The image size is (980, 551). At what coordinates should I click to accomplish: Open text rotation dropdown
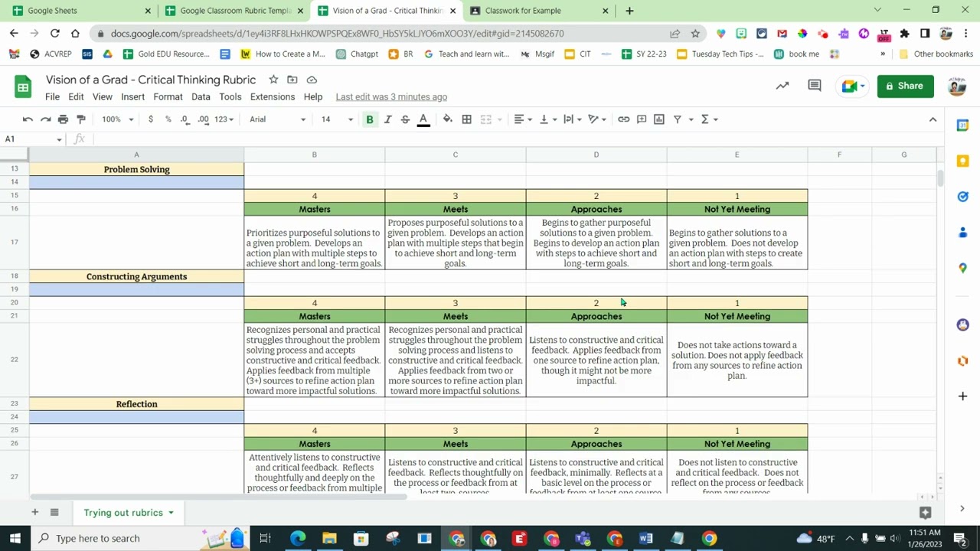596,119
